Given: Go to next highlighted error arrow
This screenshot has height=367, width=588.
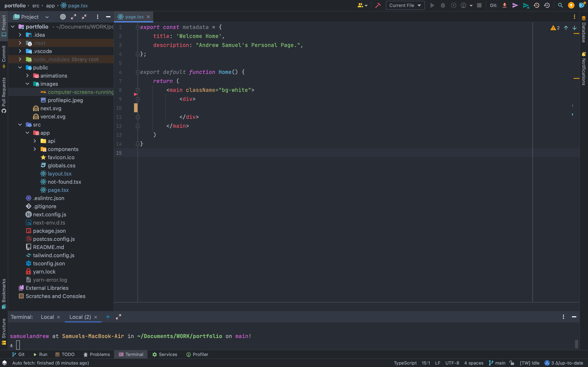Looking at the screenshot, I should click(x=574, y=28).
